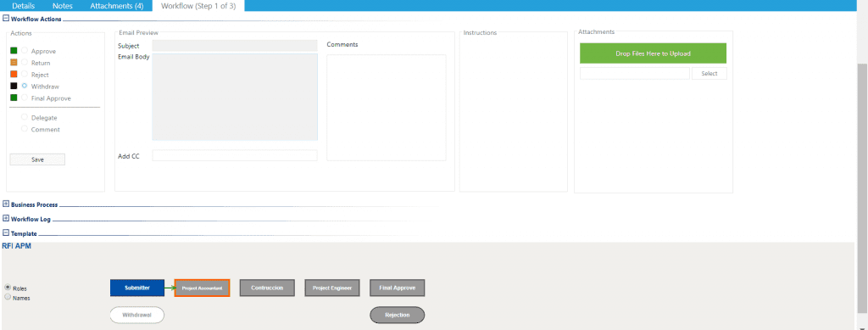868x330 pixels.
Task: Click the vertical scrollbar thumb
Action: (862, 188)
